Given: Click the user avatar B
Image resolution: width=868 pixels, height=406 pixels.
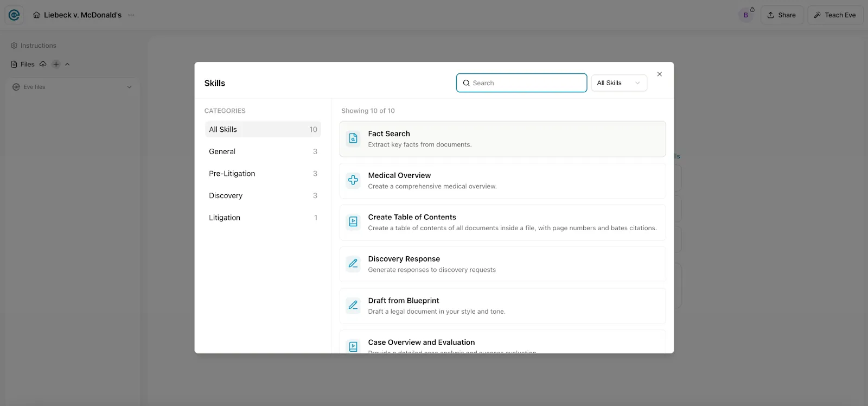Looking at the screenshot, I should 746,15.
